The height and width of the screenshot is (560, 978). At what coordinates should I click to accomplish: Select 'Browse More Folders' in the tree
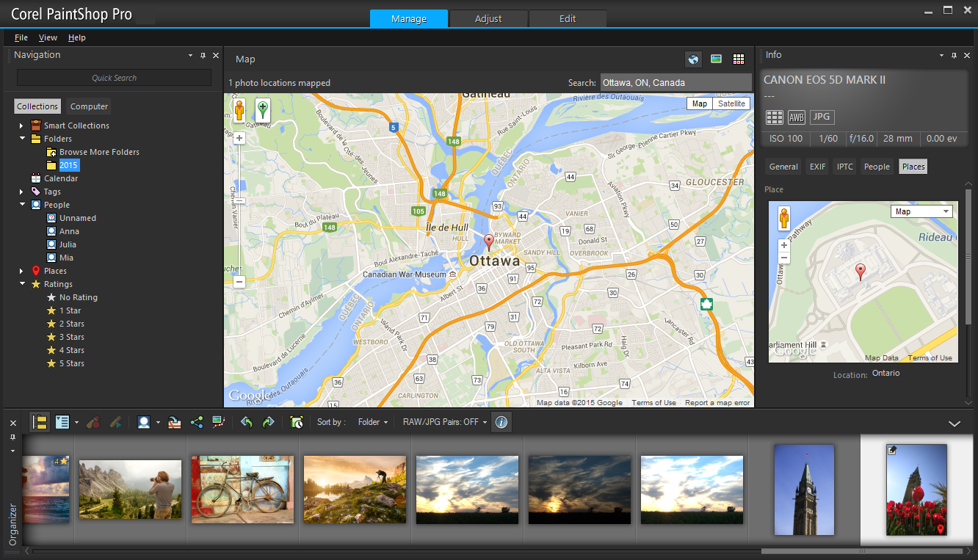pyautogui.click(x=99, y=152)
